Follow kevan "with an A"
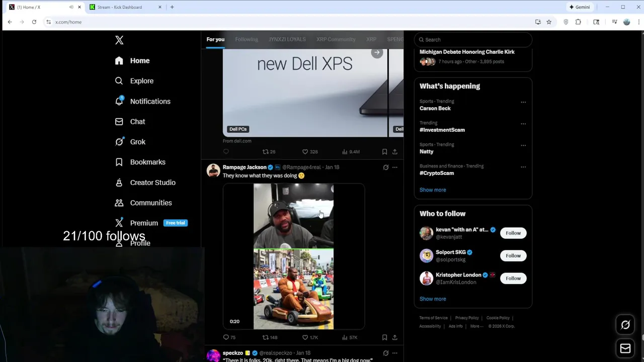The height and width of the screenshot is (362, 644). point(513,233)
